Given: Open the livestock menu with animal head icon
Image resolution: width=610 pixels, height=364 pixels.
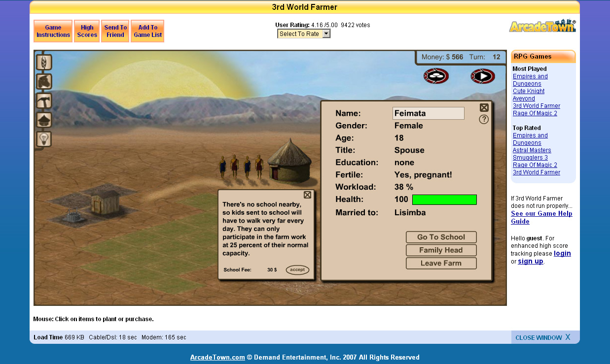Looking at the screenshot, I should [x=44, y=81].
